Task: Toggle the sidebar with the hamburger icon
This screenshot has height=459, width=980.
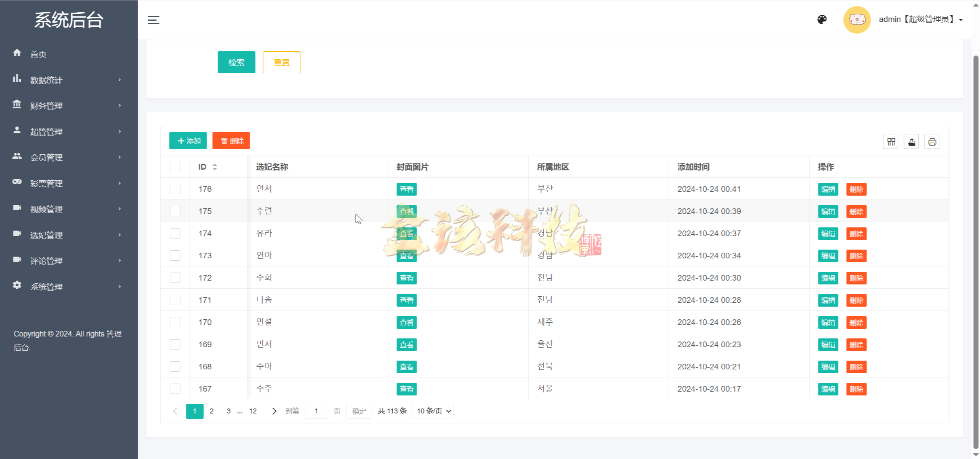Action: (x=153, y=20)
